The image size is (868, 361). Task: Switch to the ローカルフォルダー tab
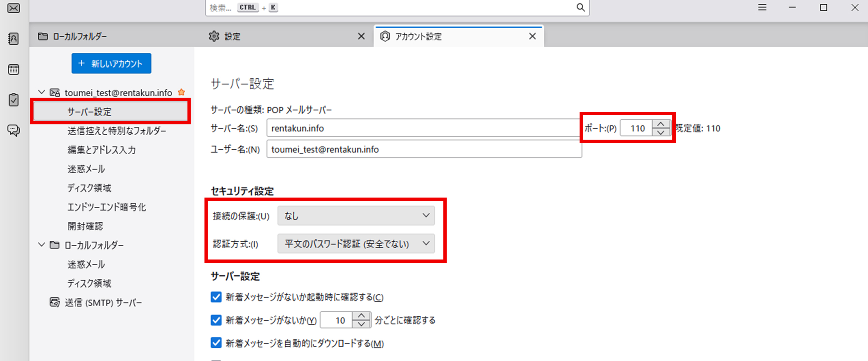pyautogui.click(x=80, y=36)
